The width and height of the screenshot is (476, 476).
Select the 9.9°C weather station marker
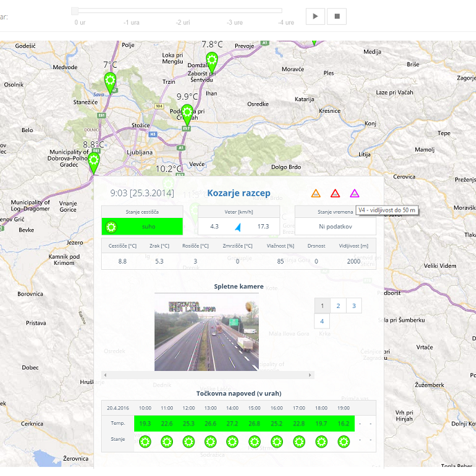187,114
